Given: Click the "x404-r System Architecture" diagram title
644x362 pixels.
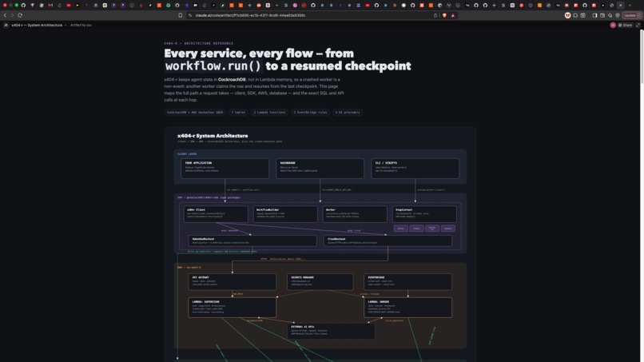Looking at the screenshot, I should [213, 136].
